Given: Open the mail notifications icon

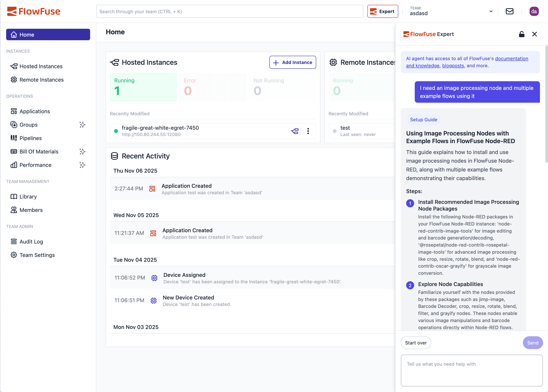Looking at the screenshot, I should pos(510,11).
